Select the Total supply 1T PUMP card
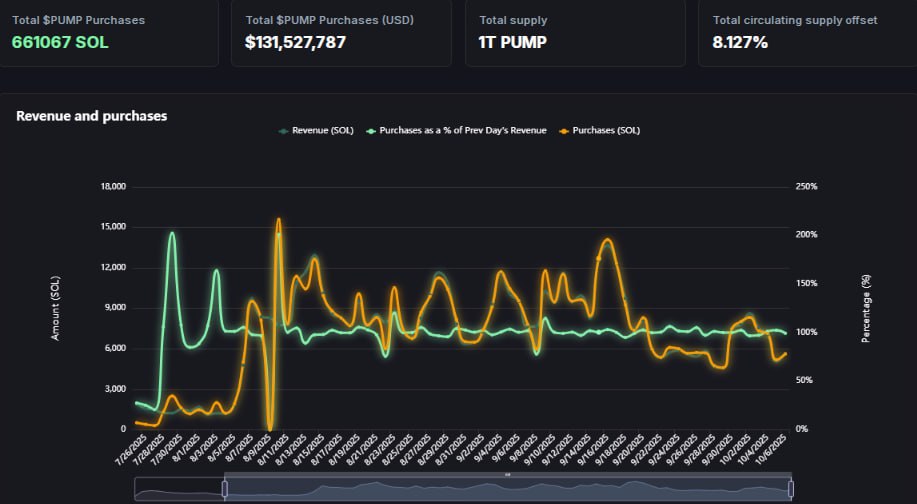 575,32
